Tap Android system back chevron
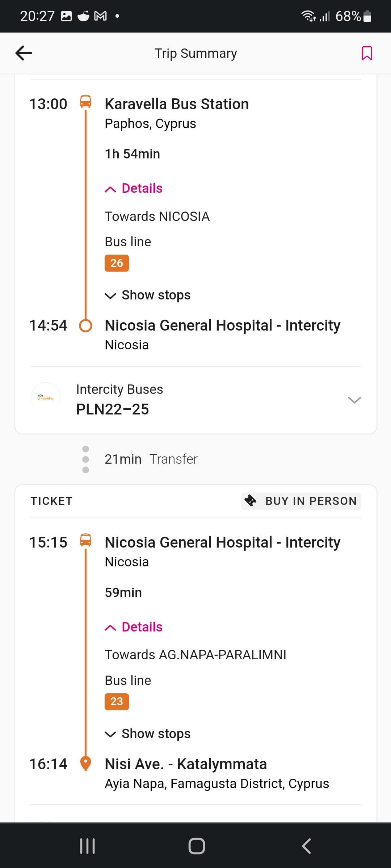 [306, 846]
